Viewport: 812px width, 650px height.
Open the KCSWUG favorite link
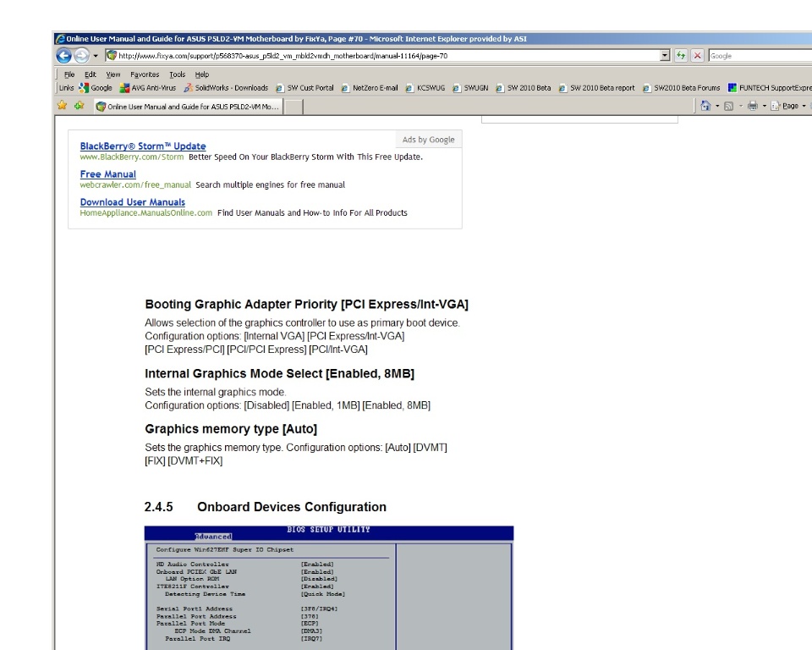425,88
